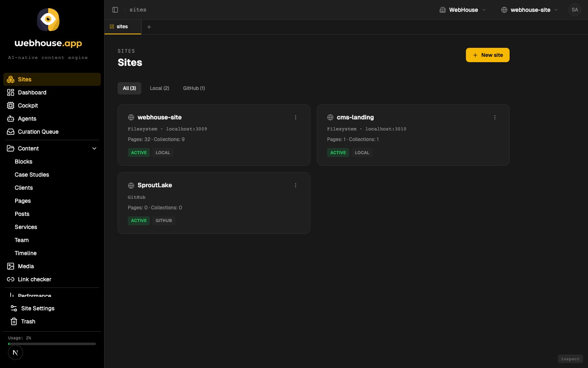
Task: Collapse the Content section chevron
Action: click(94, 148)
